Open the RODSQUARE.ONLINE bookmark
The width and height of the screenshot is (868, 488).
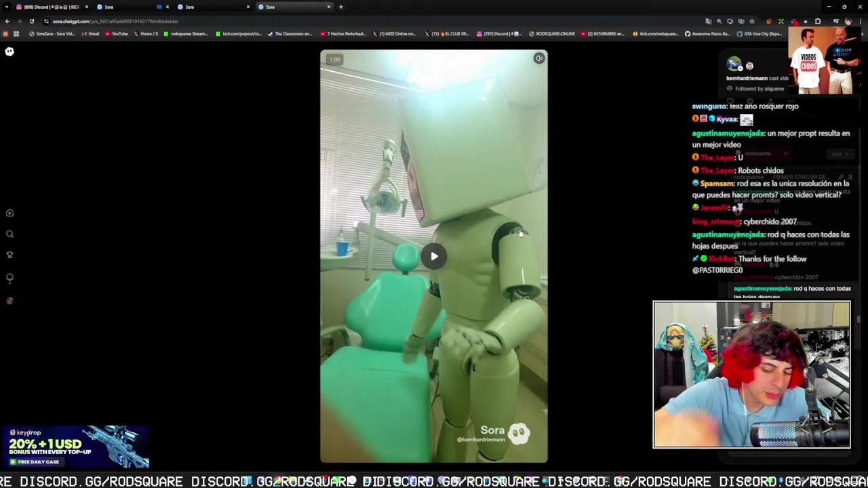(551, 34)
